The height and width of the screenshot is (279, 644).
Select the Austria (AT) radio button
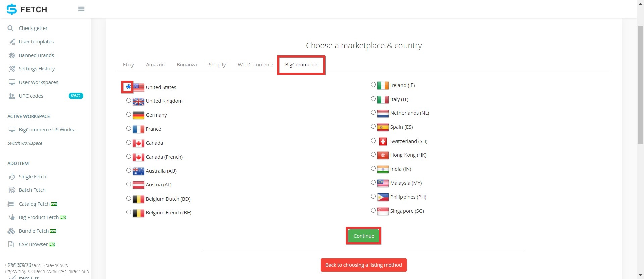point(129,184)
